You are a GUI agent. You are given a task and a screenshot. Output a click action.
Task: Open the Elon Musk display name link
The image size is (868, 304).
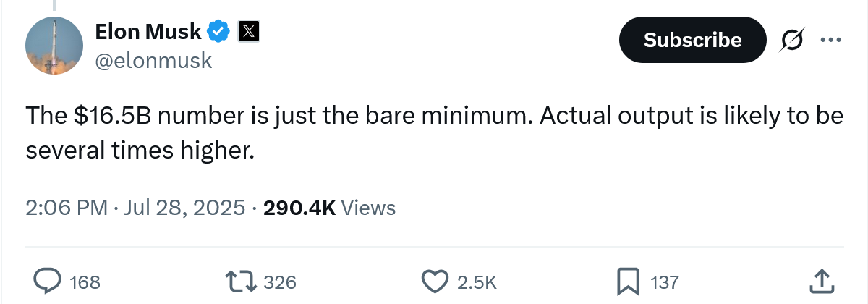(x=149, y=31)
